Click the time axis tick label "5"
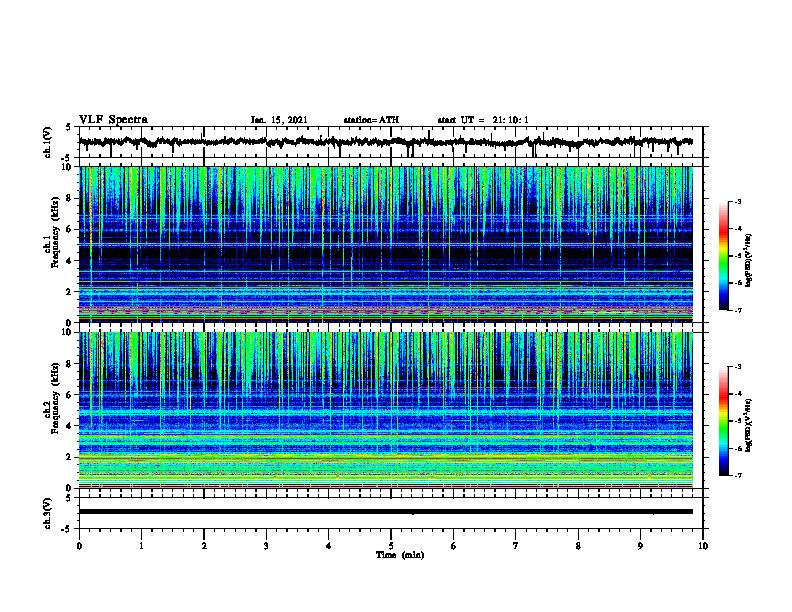The height and width of the screenshot is (612, 792). click(x=391, y=546)
